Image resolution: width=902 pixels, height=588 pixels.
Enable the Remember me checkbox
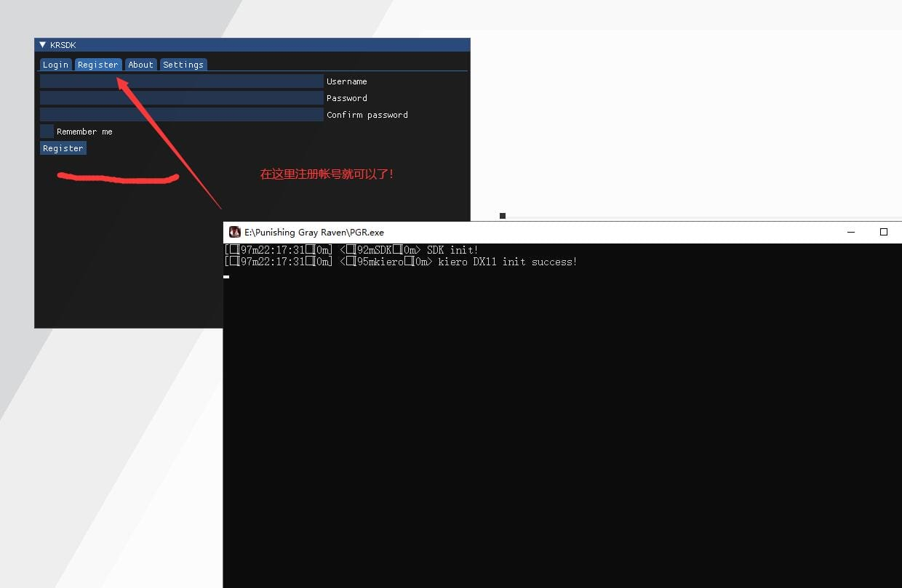pyautogui.click(x=47, y=132)
